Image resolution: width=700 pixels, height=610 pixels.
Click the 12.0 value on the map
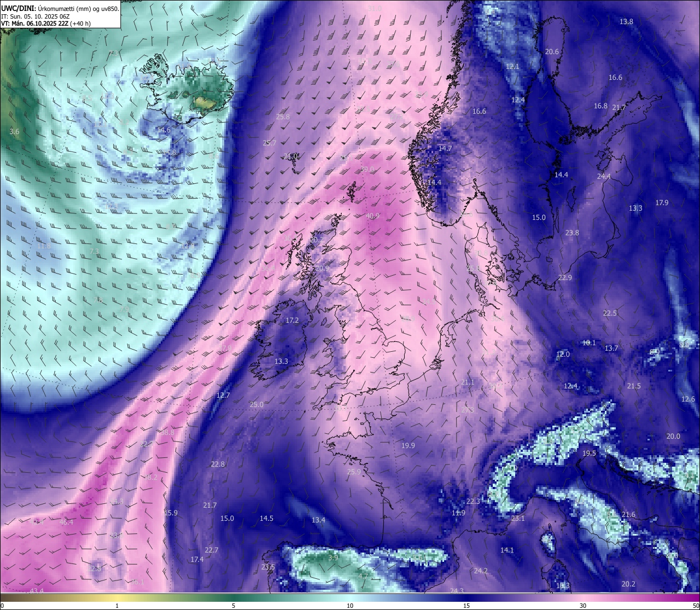point(563,354)
